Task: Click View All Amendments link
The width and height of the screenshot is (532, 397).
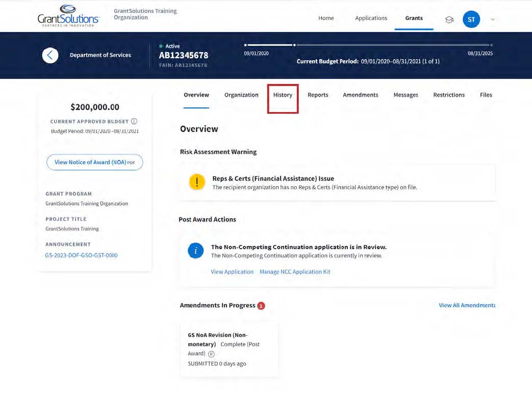Action: coord(467,305)
